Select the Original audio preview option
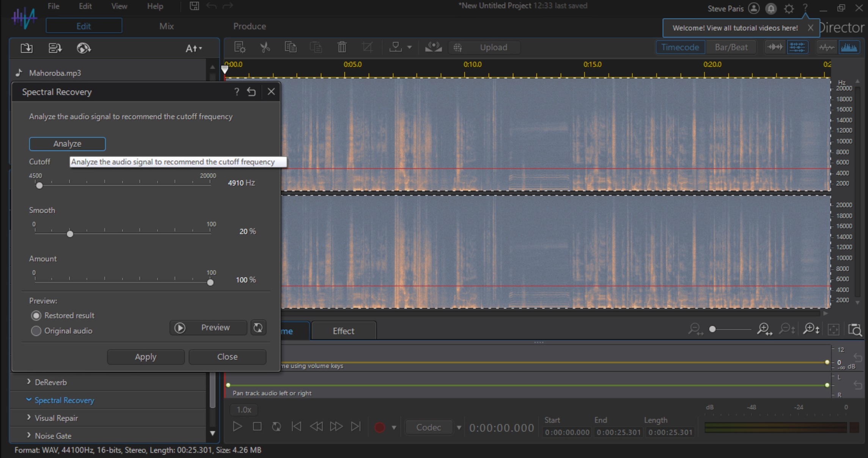Viewport: 868px width, 458px height. (36, 331)
